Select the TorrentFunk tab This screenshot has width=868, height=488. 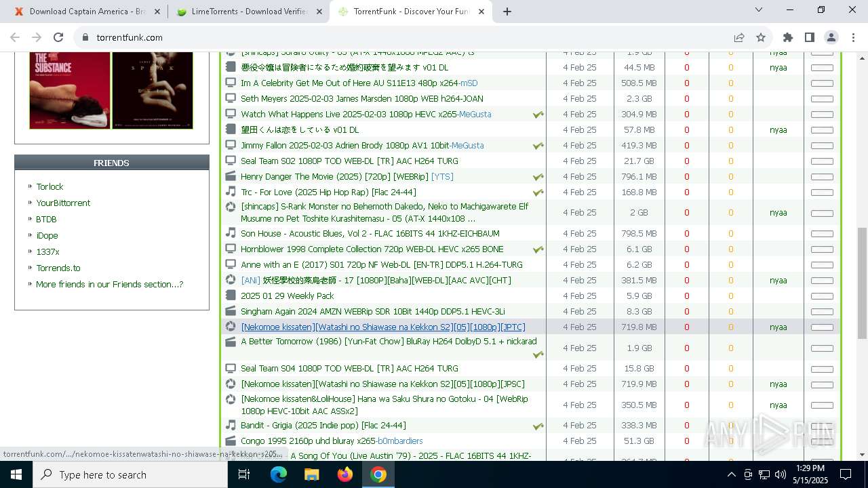[x=411, y=12]
